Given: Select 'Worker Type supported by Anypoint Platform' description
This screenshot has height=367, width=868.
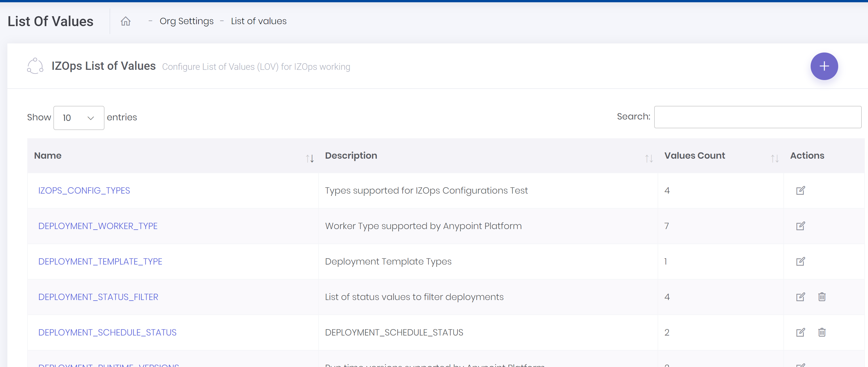Looking at the screenshot, I should point(423,226).
